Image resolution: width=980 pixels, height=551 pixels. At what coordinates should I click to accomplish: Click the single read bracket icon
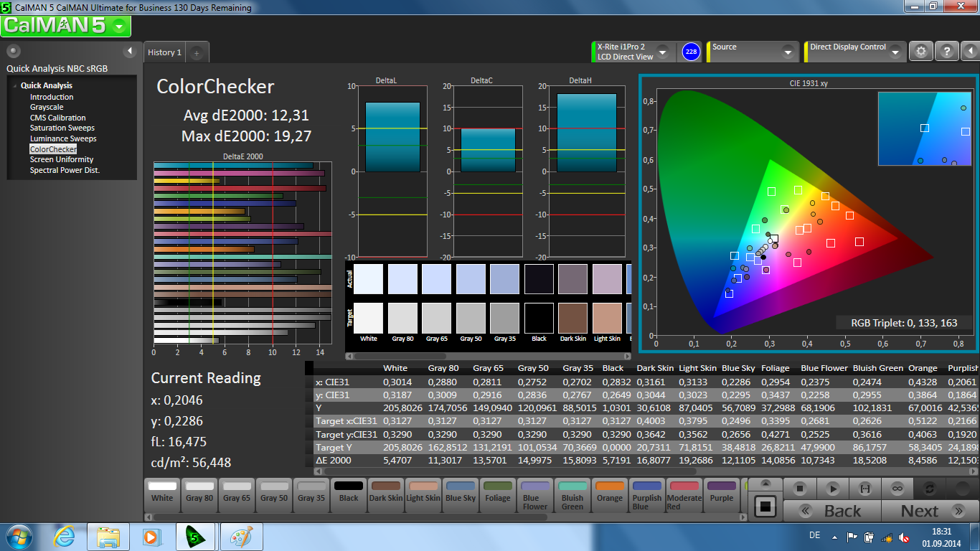point(864,489)
